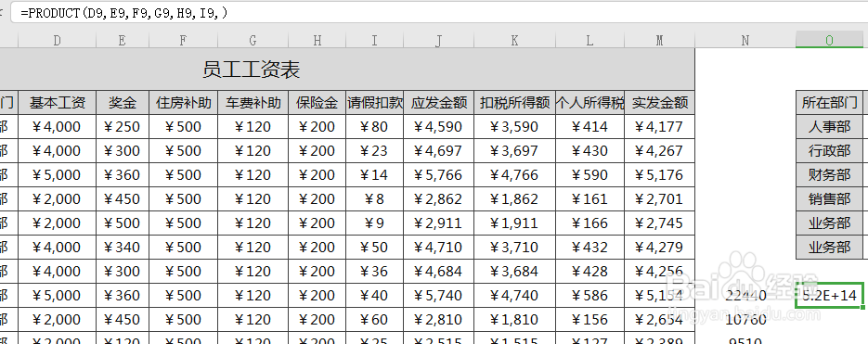The image size is (868, 344).
Task: Click the income tax cell ¥586
Action: (x=589, y=296)
